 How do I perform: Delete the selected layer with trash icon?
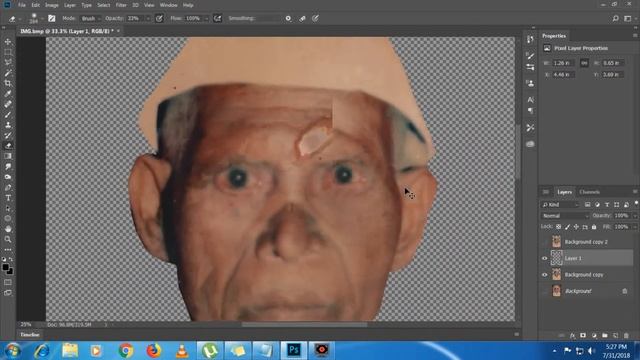point(626,336)
